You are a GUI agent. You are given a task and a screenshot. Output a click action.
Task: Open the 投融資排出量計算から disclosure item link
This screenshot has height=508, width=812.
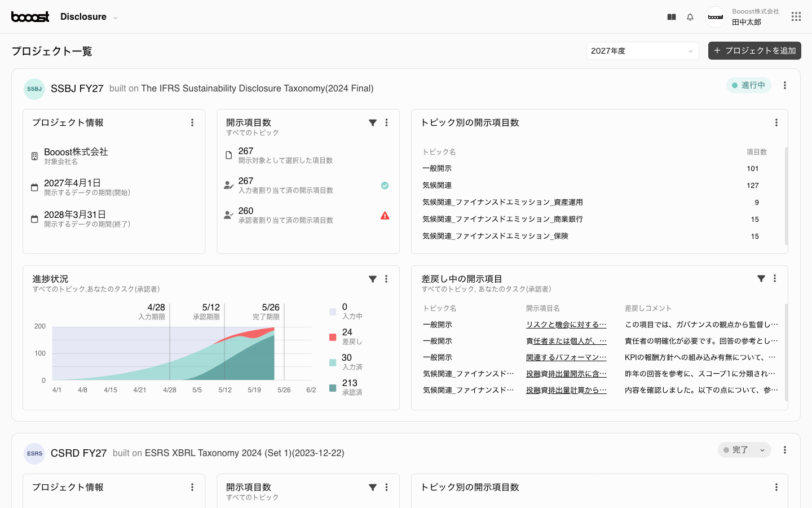(566, 390)
